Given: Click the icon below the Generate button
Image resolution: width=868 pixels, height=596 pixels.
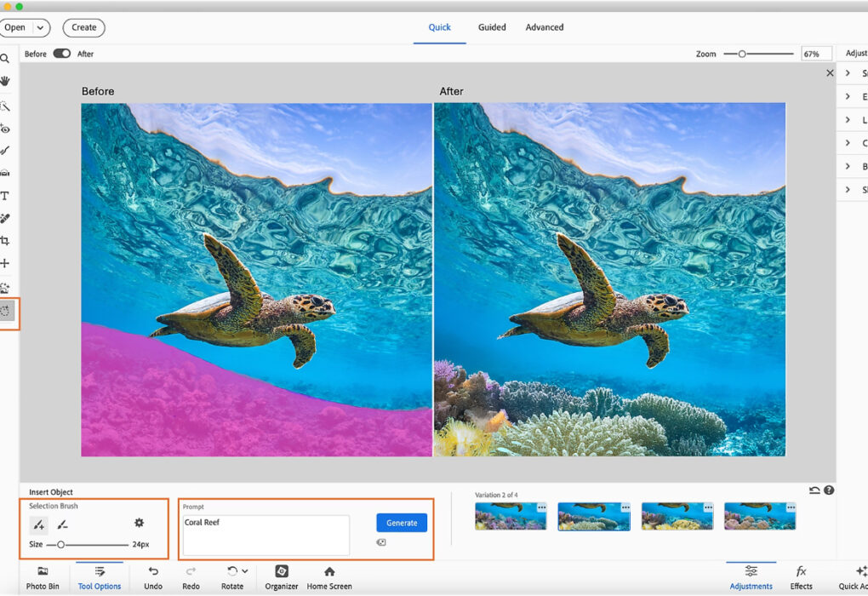Looking at the screenshot, I should pyautogui.click(x=381, y=542).
